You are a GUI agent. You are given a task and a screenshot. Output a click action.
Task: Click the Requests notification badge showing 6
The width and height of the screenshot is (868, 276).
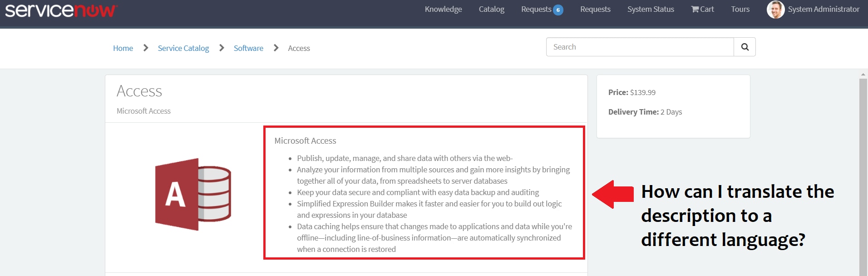(558, 9)
